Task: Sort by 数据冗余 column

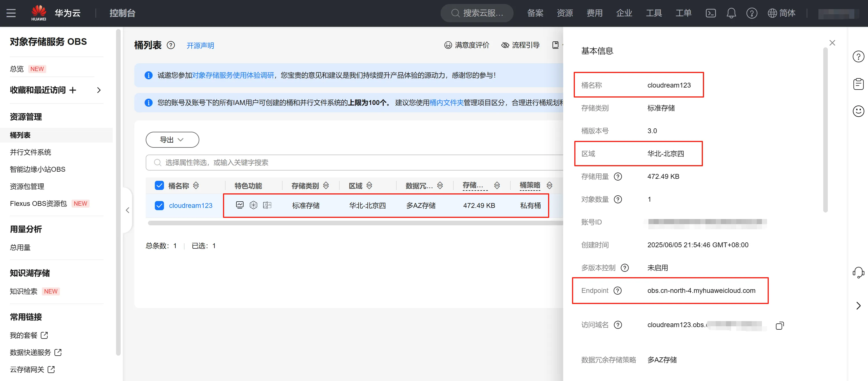Action: pyautogui.click(x=440, y=186)
